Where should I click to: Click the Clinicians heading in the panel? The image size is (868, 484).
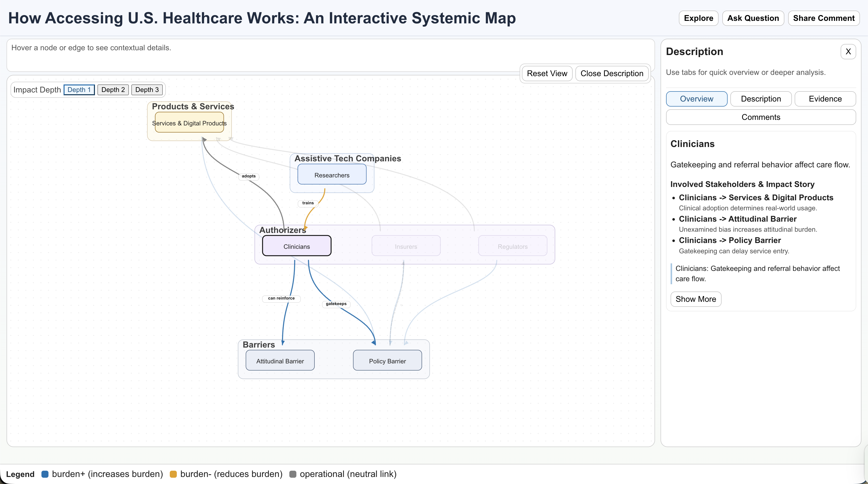(692, 144)
